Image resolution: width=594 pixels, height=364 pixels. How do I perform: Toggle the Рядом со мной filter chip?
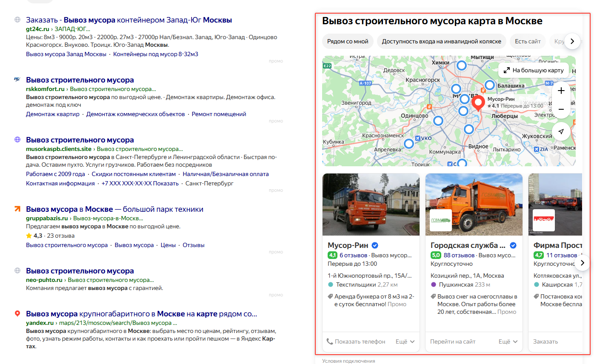(348, 41)
